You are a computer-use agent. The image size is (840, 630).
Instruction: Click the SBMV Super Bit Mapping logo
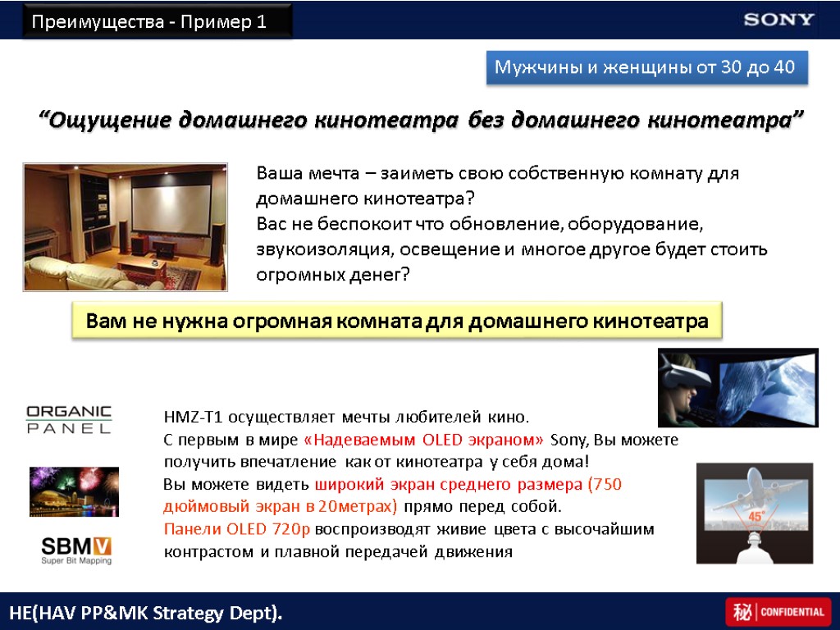pyautogui.click(x=76, y=550)
